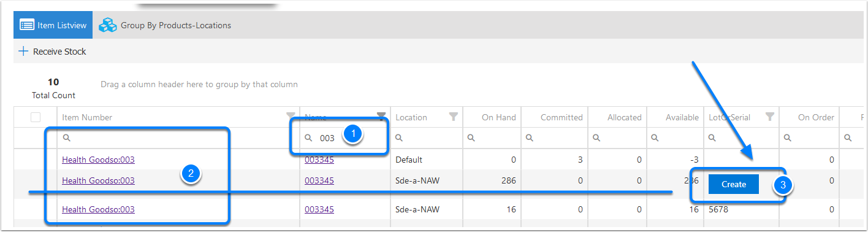Click the Name filter field containing 003
This screenshot has height=232, width=868.
coord(345,138)
